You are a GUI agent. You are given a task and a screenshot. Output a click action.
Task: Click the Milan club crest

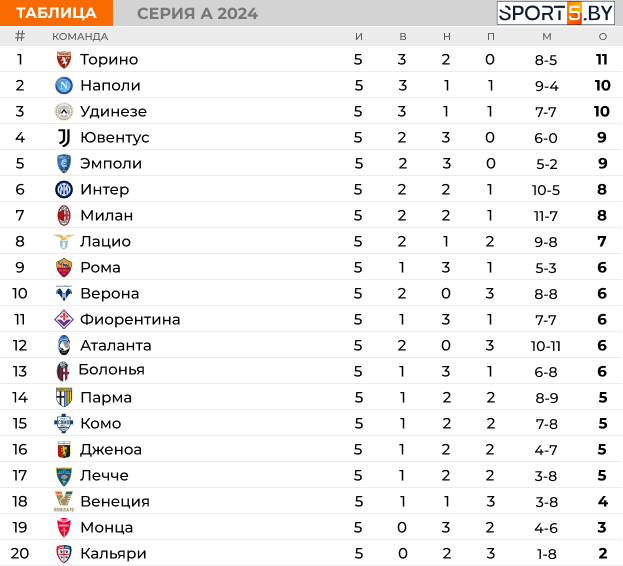click(x=64, y=215)
